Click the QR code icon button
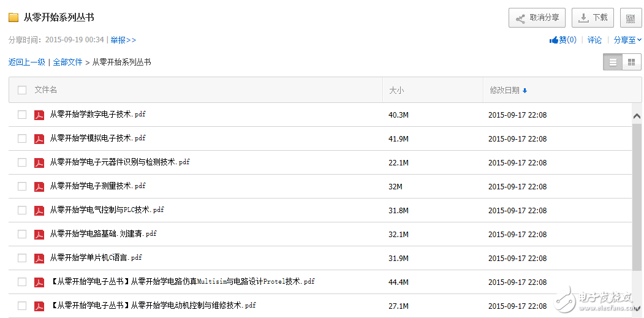Screen dimensions: 644x318 click(x=631, y=18)
